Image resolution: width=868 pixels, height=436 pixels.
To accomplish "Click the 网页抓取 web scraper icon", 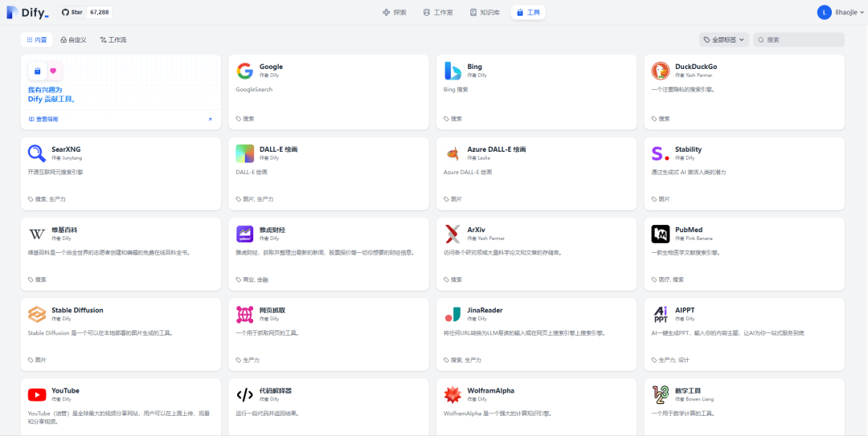I will [x=244, y=314].
